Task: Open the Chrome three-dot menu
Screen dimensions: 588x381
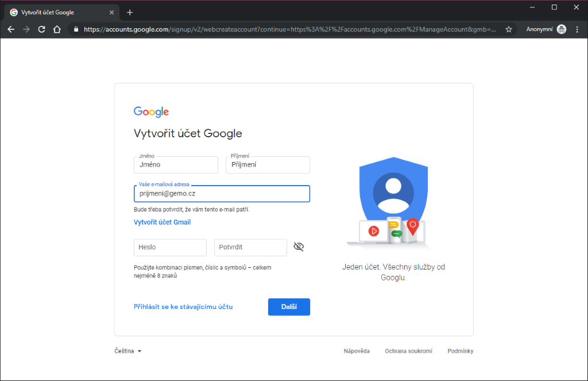Action: coord(577,29)
